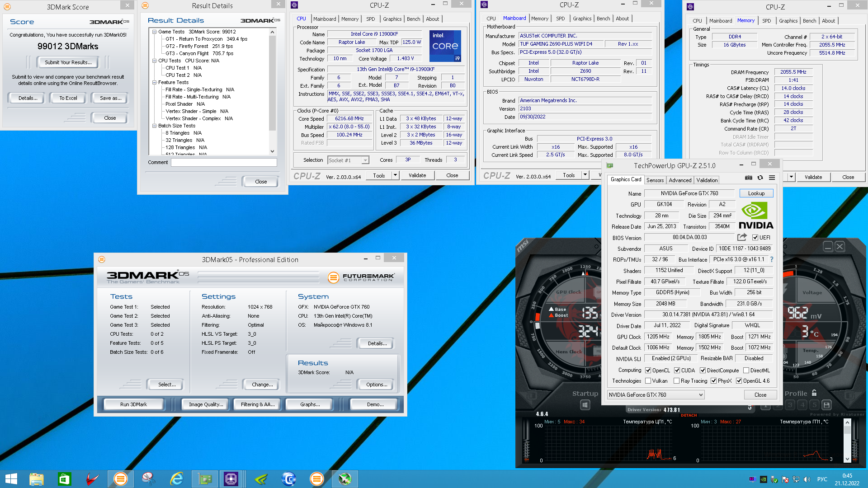Click BIOS export share icon in GPU-Z
The image size is (868, 488).
(x=741, y=237)
